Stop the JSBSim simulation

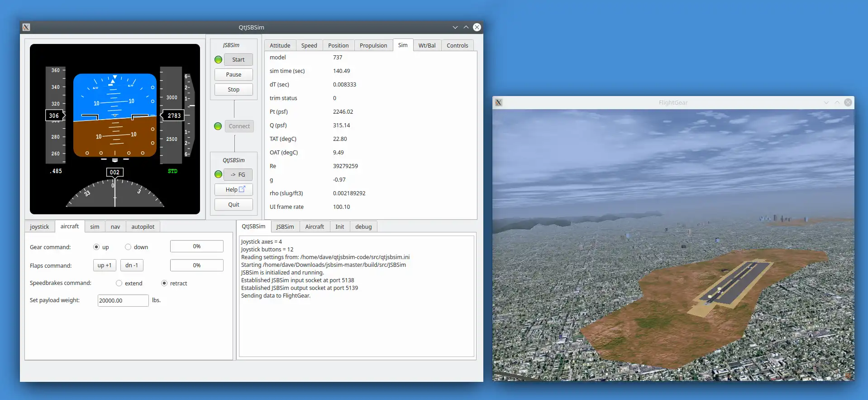[x=234, y=90]
